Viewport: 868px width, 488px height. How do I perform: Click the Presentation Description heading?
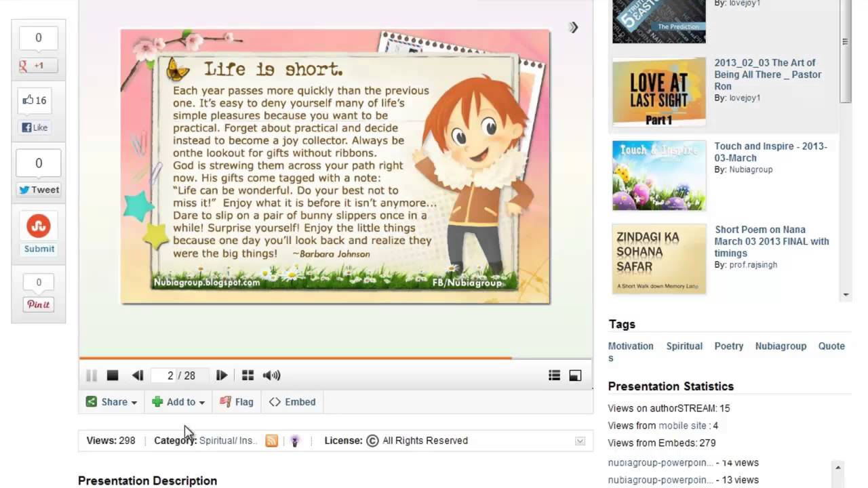click(x=147, y=481)
